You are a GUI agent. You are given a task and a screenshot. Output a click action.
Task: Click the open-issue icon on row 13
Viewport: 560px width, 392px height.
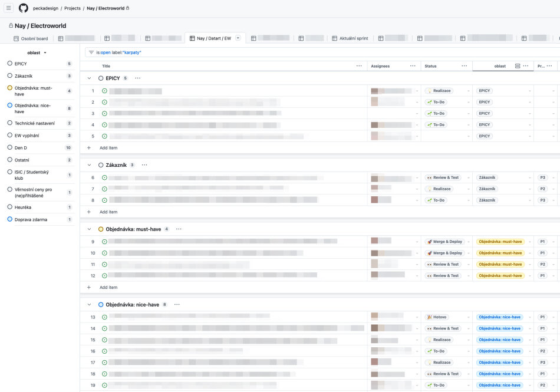pos(104,317)
